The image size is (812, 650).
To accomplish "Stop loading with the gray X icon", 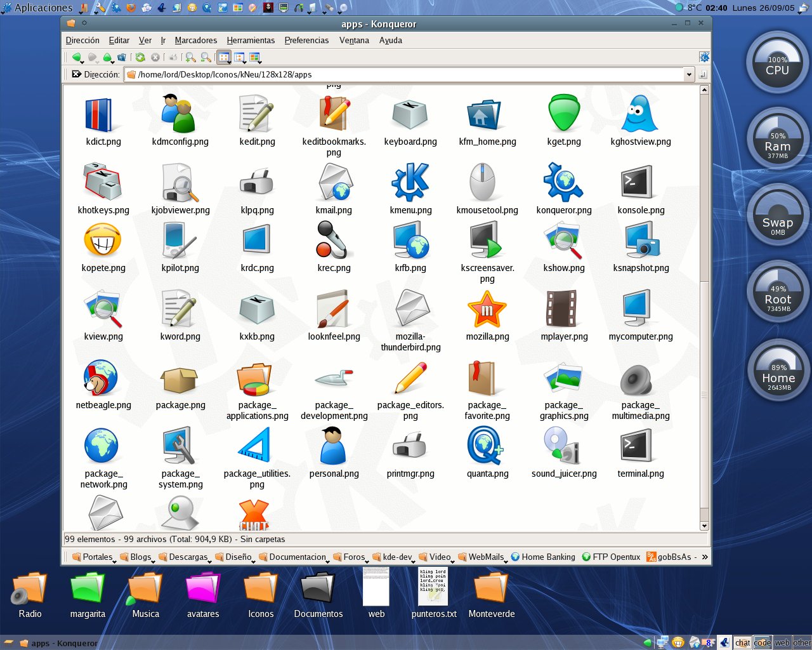I will 155,57.
